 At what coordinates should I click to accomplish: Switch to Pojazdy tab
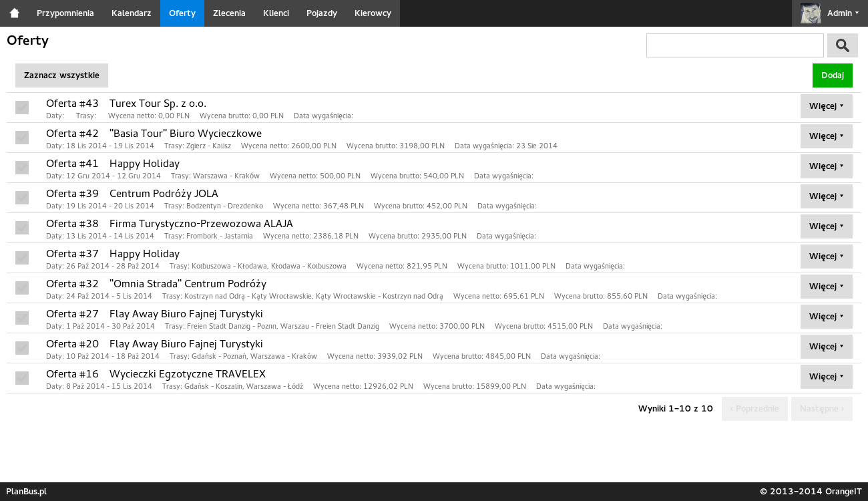click(322, 13)
